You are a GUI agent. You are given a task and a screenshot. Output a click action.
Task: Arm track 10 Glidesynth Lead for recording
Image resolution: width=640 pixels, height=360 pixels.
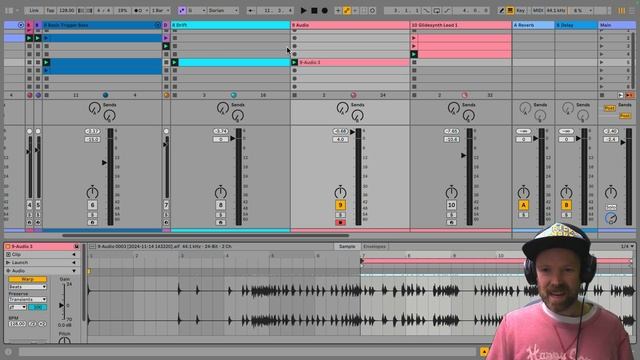[x=451, y=223]
